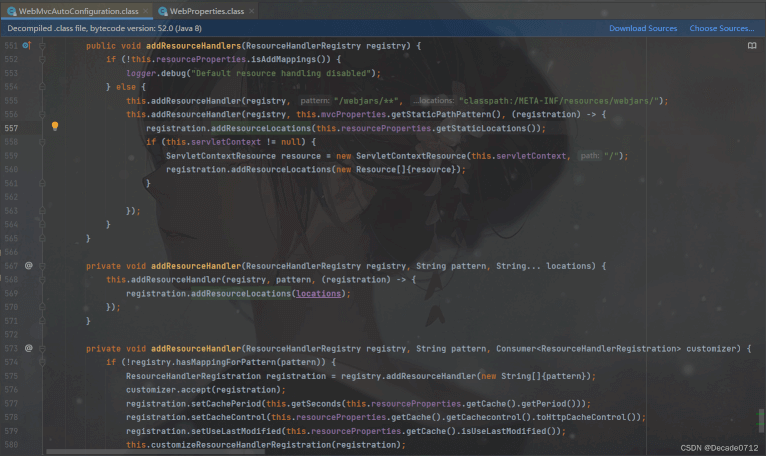Click line number 563 in the gutter
The width and height of the screenshot is (766, 456).
[x=11, y=211]
